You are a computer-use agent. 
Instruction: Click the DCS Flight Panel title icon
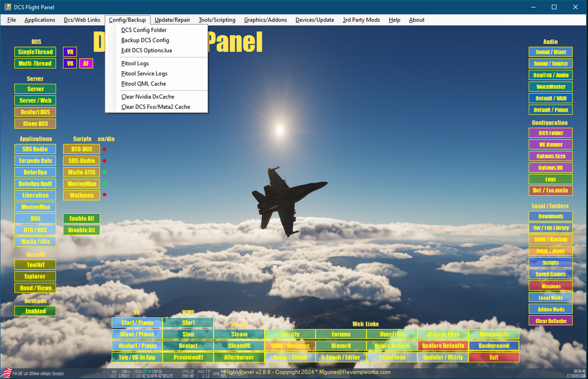click(8, 6)
